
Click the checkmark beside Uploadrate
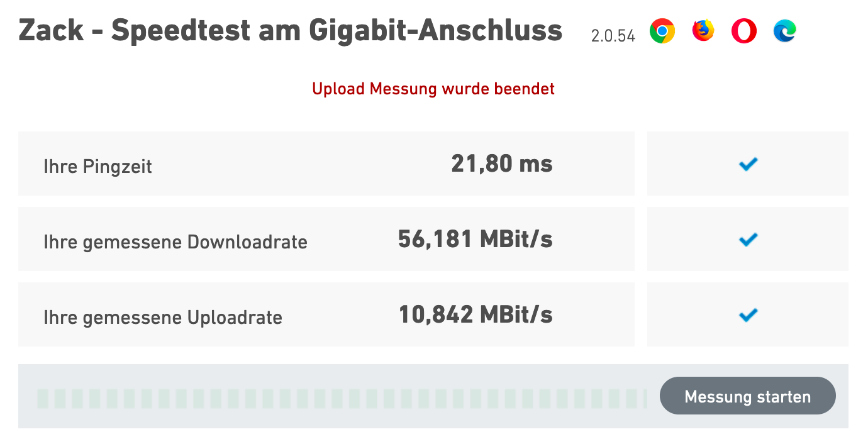(x=748, y=314)
